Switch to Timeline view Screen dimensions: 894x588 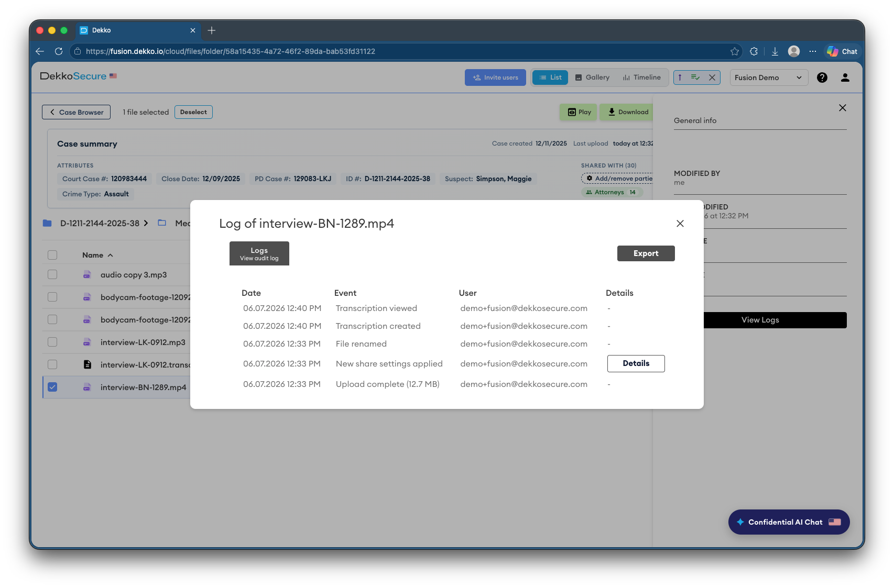pyautogui.click(x=641, y=77)
